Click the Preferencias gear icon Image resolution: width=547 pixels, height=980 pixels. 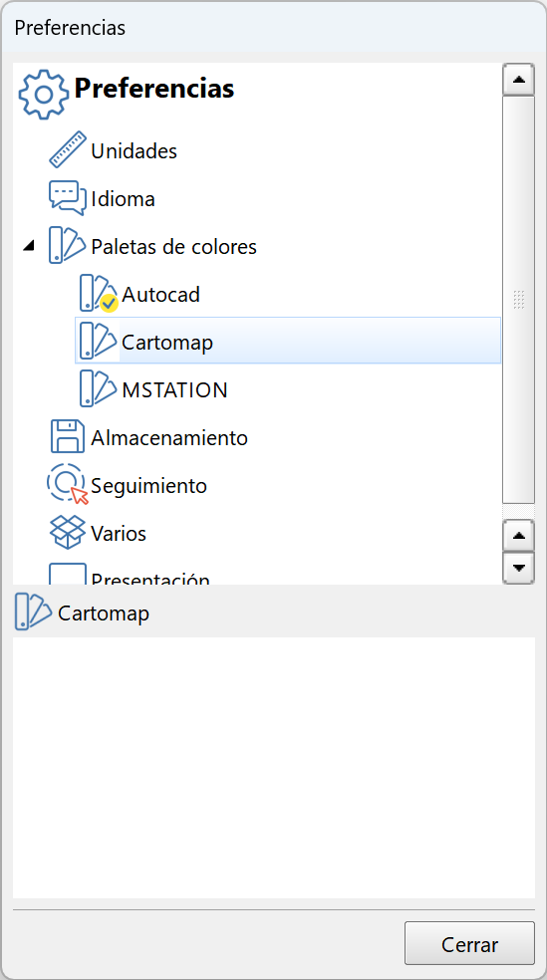coord(43,95)
